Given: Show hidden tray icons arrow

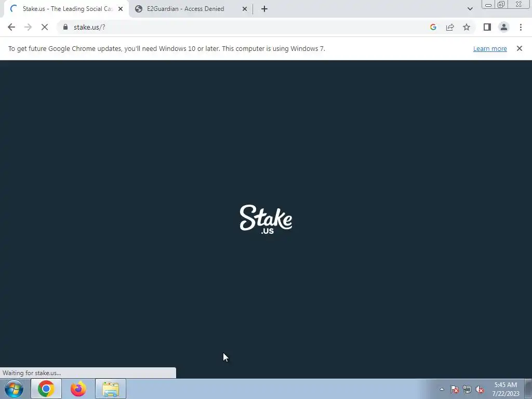Looking at the screenshot, I should [x=442, y=390].
